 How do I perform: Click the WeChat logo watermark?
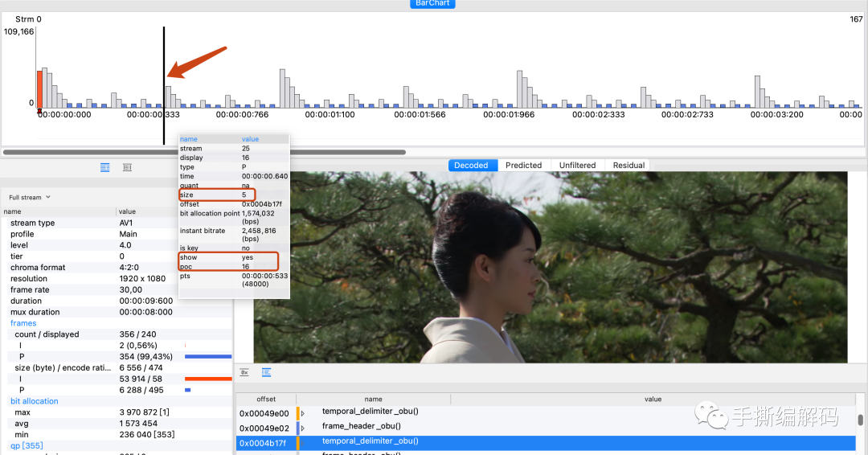(x=711, y=415)
